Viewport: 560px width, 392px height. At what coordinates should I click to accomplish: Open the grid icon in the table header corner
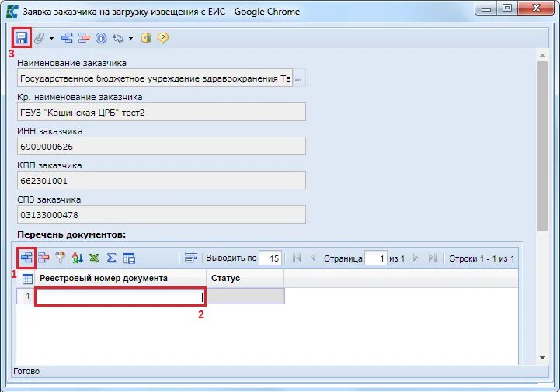[x=27, y=279]
